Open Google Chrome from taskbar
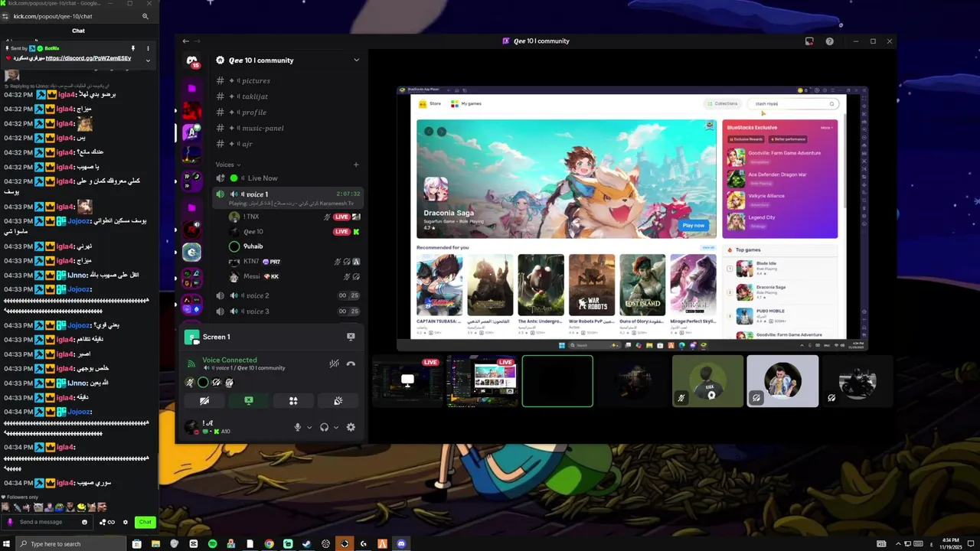Screen dimensions: 980x551 tap(269, 543)
